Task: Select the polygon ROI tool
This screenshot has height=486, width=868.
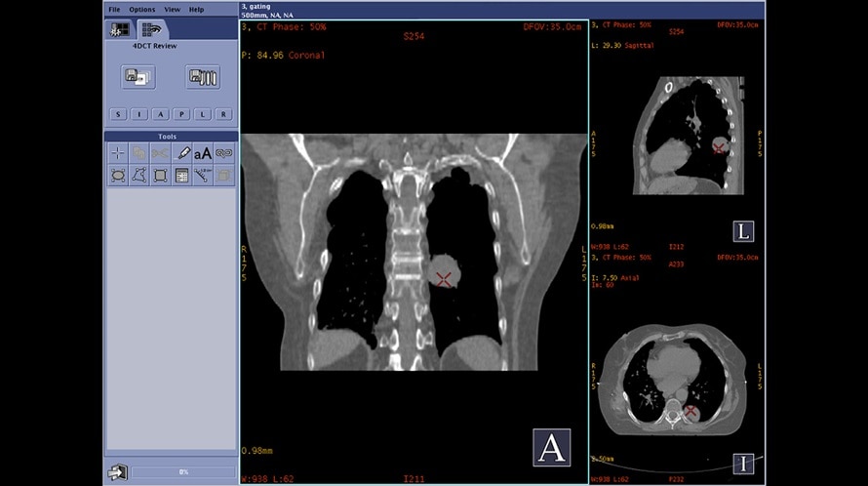Action: (138, 176)
